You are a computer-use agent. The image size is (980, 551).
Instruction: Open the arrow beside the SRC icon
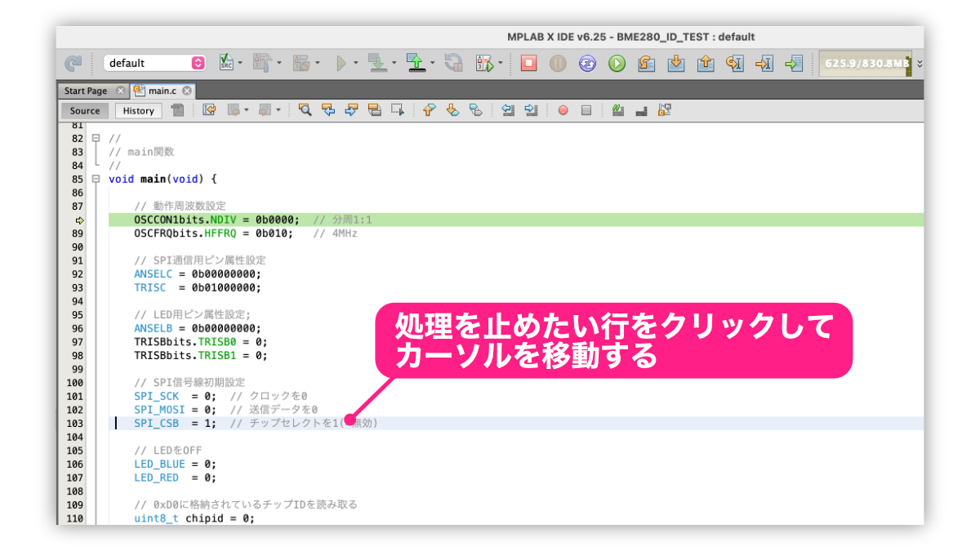pos(240,63)
